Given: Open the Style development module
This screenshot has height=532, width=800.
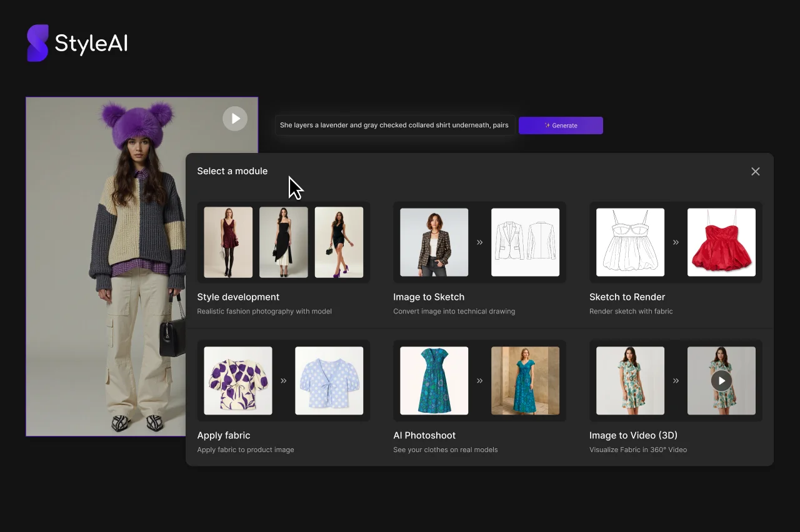Looking at the screenshot, I should (284, 259).
